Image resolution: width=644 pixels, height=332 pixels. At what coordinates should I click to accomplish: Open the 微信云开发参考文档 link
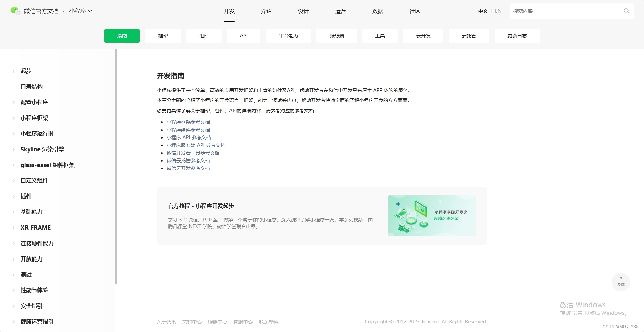(188, 168)
